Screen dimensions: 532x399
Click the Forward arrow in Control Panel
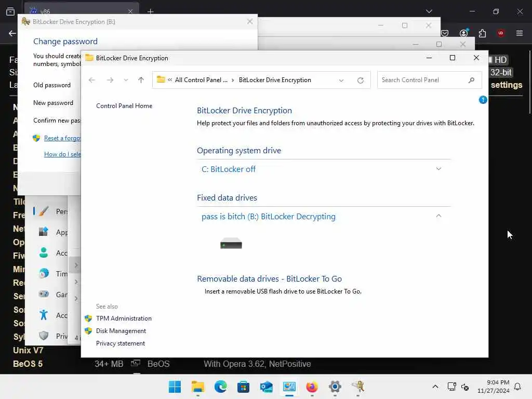[x=110, y=80]
